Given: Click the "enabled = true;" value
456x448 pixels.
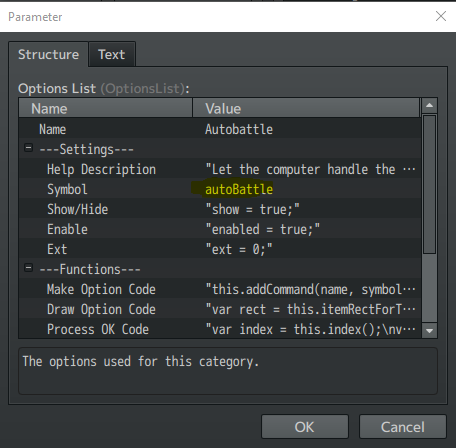Looking at the screenshot, I should pos(262,229).
